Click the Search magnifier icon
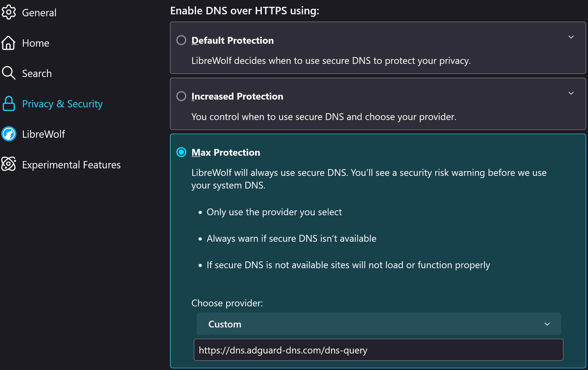The image size is (588, 370). tap(9, 73)
